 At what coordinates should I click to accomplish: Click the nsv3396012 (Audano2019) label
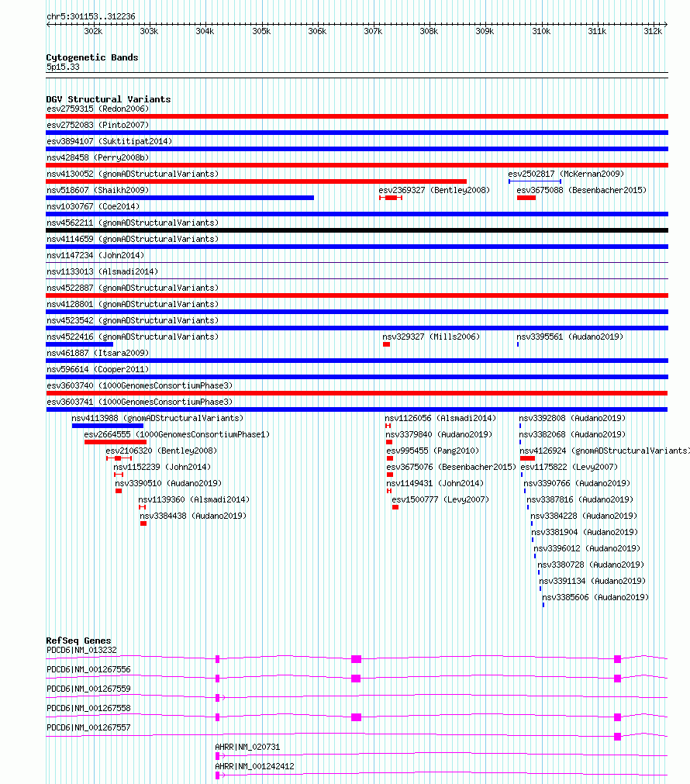tap(587, 548)
